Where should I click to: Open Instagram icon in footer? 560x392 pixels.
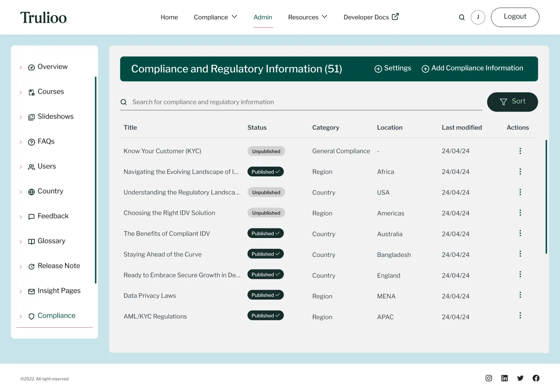[x=489, y=378]
